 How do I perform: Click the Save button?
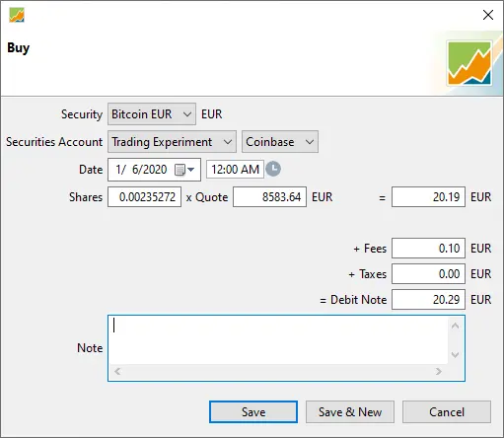(x=253, y=412)
